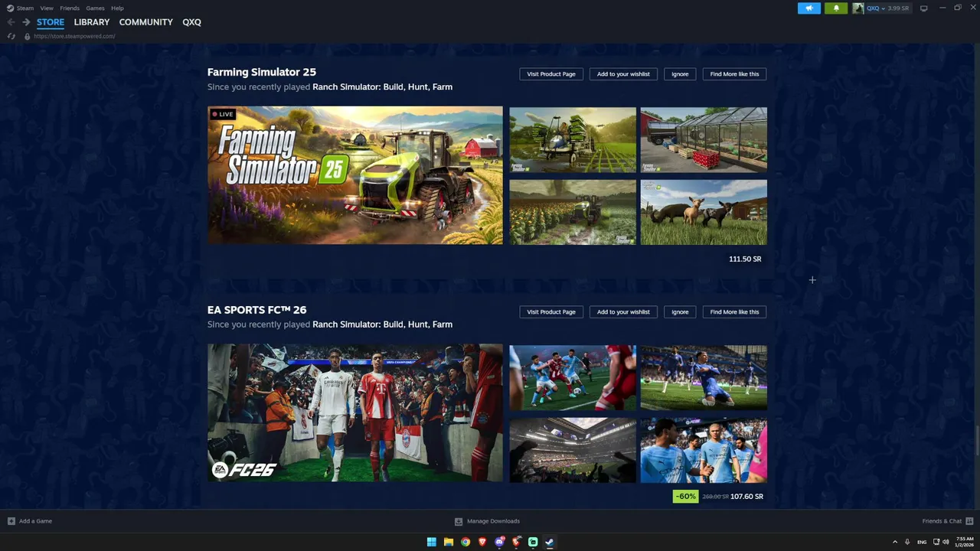
Task: Add Farming Simulator 25 to your wishlist
Action: pos(623,74)
